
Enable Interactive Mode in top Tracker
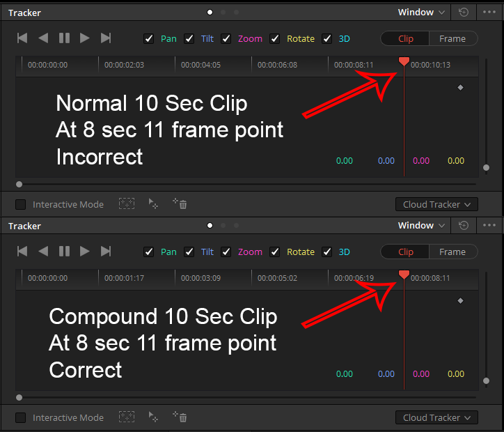click(x=21, y=205)
